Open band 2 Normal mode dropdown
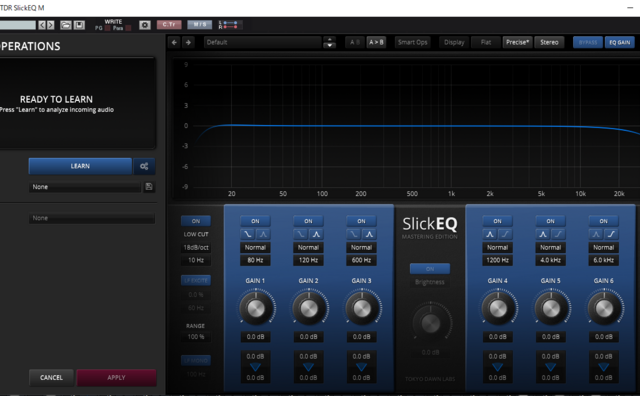640x396 pixels. point(308,247)
